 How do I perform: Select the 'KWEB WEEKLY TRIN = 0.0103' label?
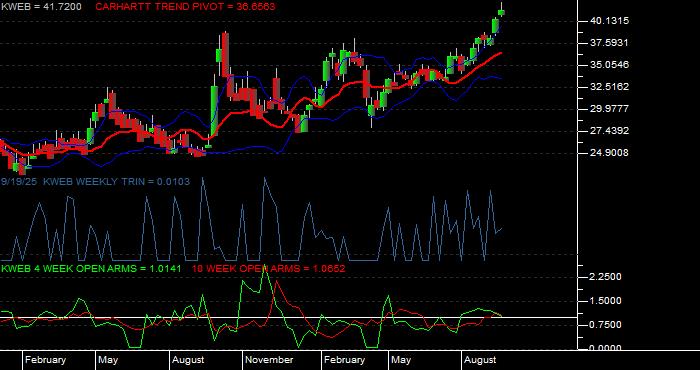pos(117,182)
